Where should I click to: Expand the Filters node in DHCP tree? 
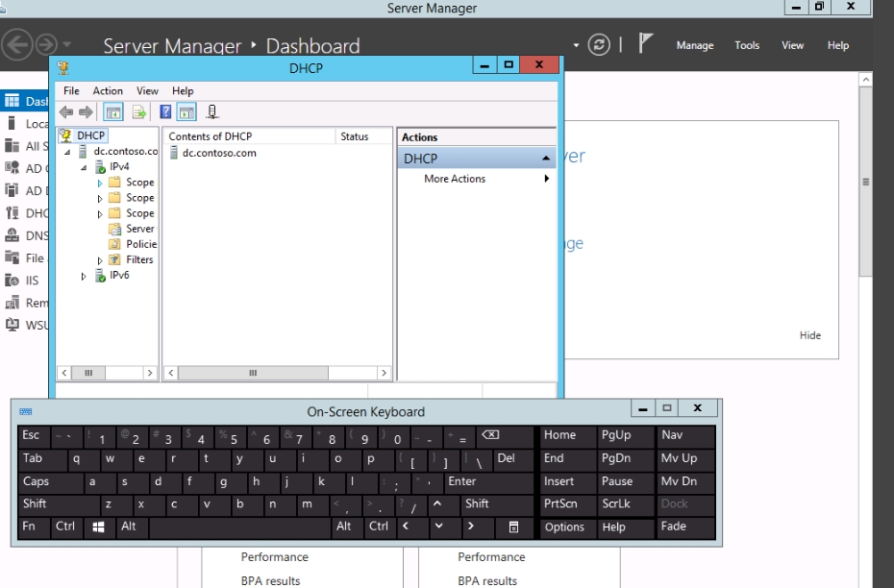coord(100,260)
